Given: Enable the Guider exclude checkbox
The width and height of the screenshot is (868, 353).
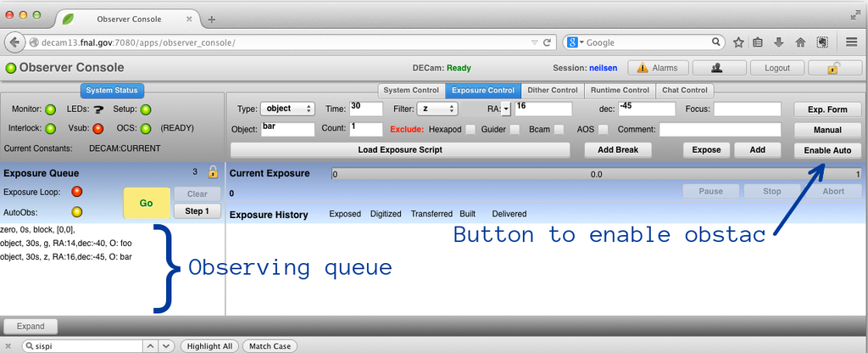Looking at the screenshot, I should tap(515, 130).
